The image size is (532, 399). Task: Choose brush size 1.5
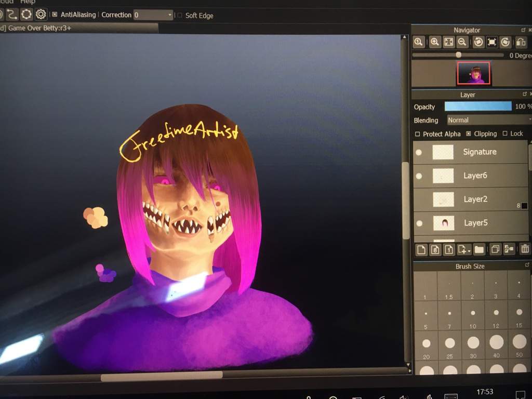point(449,286)
